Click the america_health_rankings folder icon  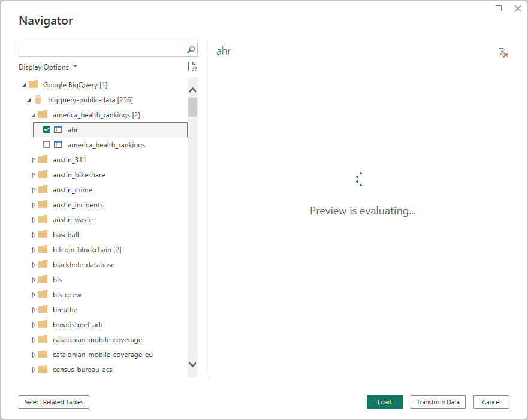[43, 115]
